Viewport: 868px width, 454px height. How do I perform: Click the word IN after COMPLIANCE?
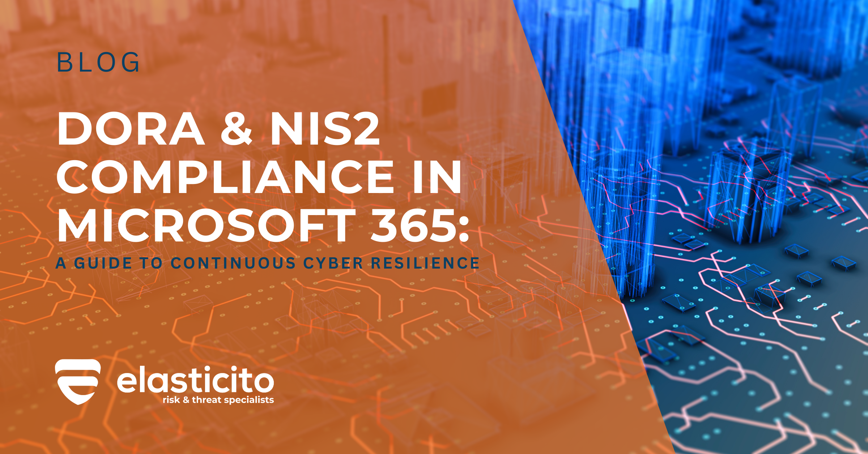click(437, 177)
